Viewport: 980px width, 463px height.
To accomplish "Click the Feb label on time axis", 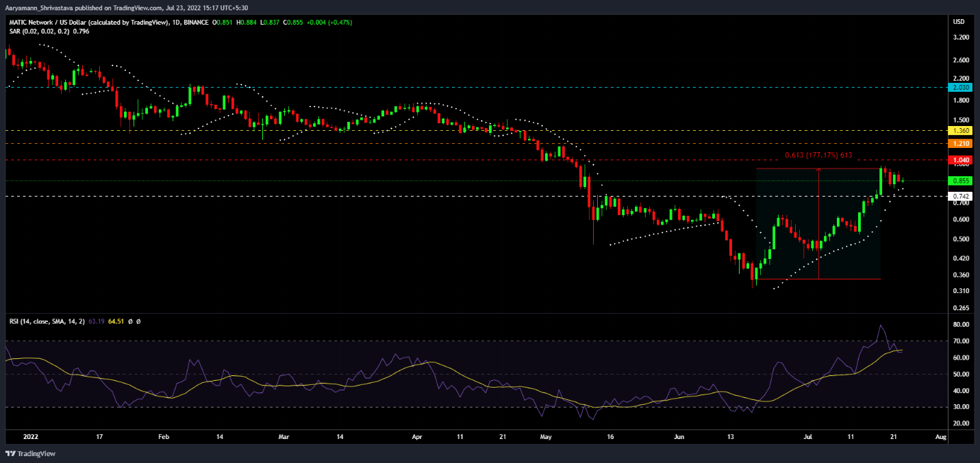I will [x=163, y=436].
